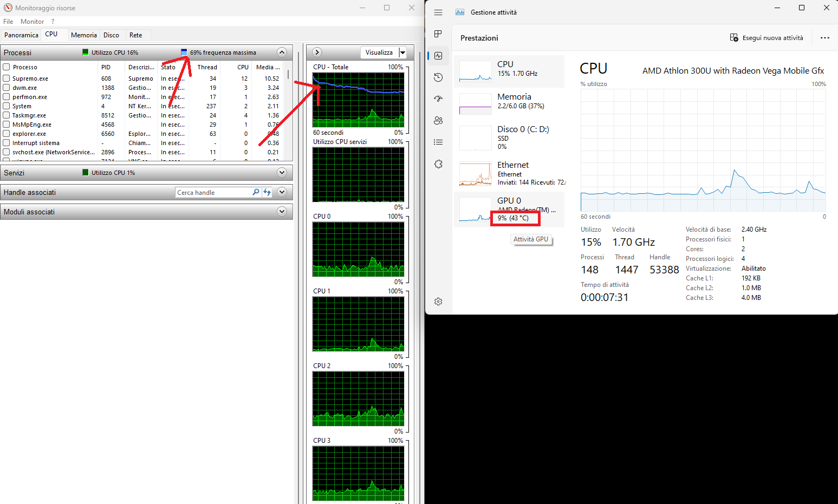Select the GPU 0 performance entry
Viewport: 838px width, 504px height.
point(509,208)
